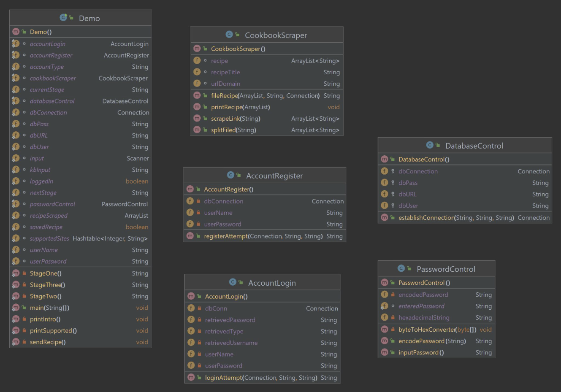Image resolution: width=561 pixels, height=392 pixels.
Task: Select passwordControl field in Demo
Action: (81, 204)
